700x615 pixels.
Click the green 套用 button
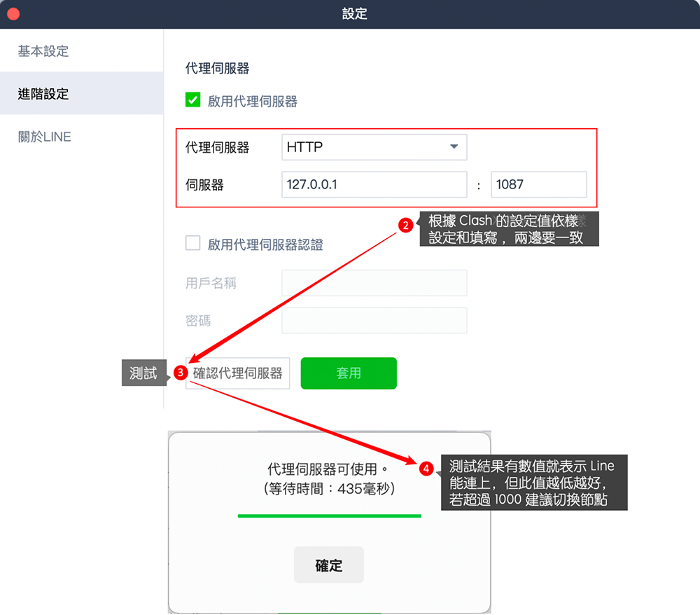pos(349,373)
